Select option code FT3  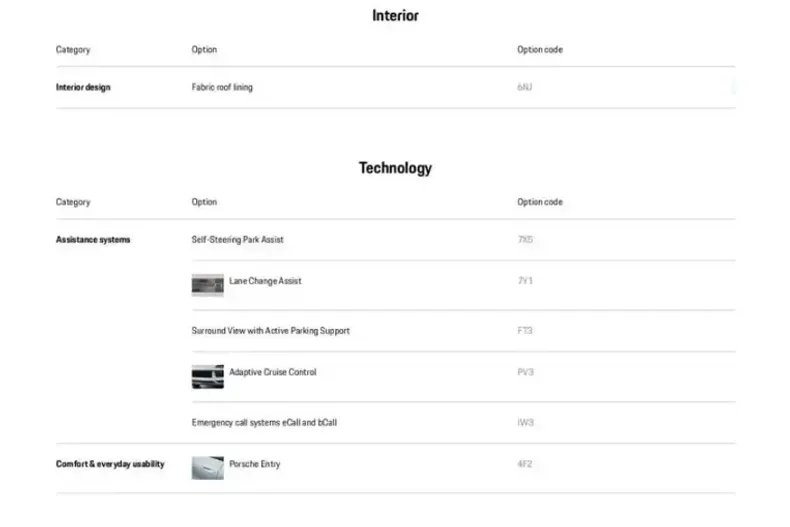coord(525,331)
